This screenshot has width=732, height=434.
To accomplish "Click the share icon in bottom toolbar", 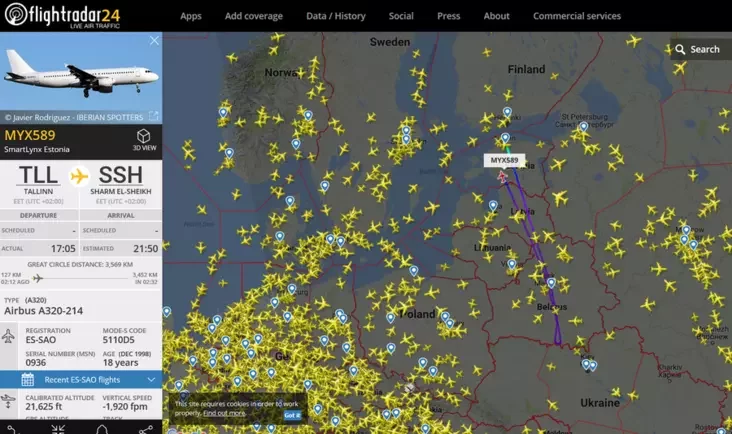I will [x=146, y=429].
